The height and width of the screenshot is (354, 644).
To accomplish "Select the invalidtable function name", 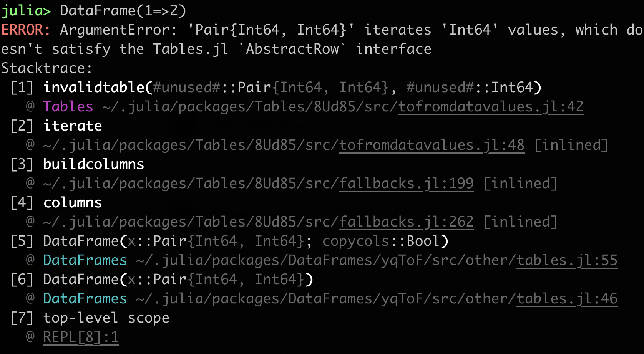I will click(x=94, y=88).
